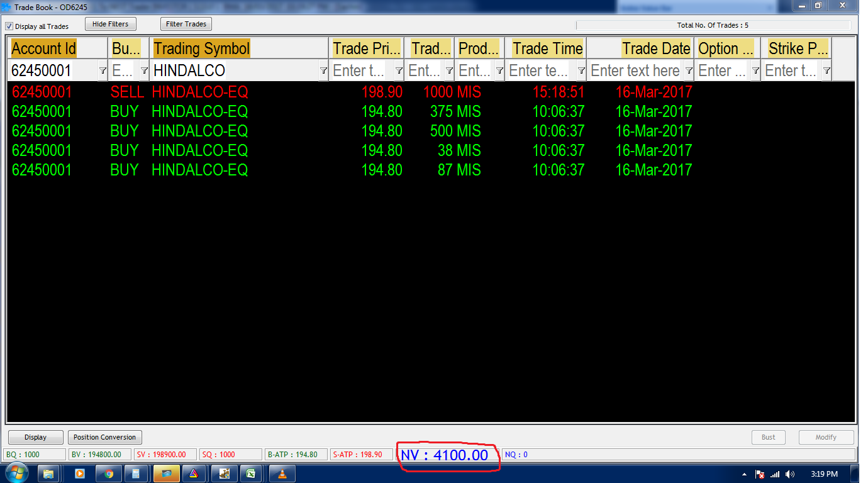Open the volume speaker tray icon
The height and width of the screenshot is (483, 868).
point(790,474)
